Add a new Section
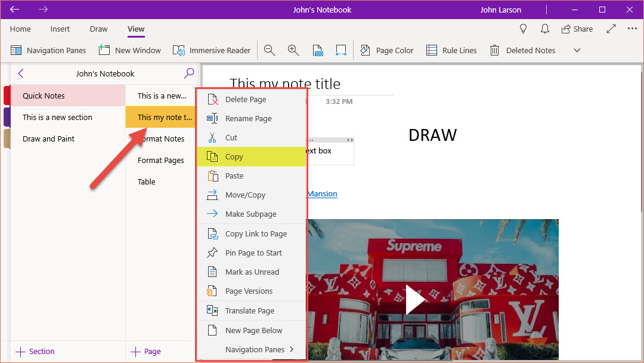 (35, 351)
